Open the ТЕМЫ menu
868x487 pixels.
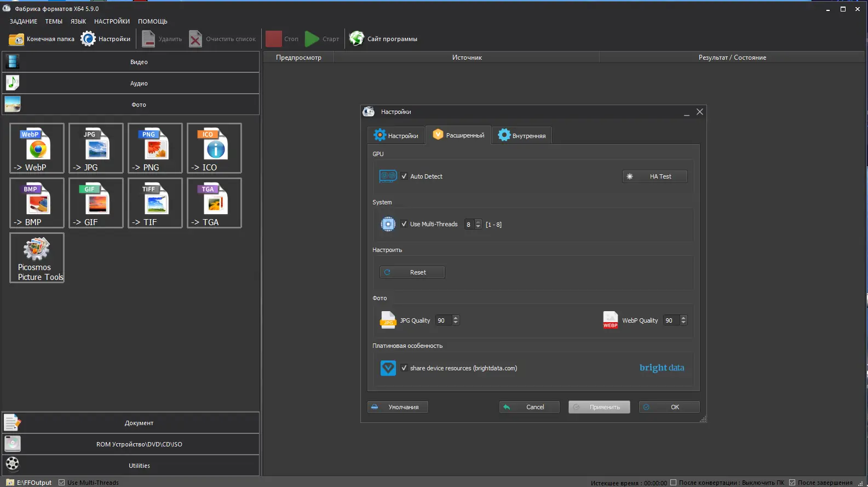pyautogui.click(x=54, y=21)
